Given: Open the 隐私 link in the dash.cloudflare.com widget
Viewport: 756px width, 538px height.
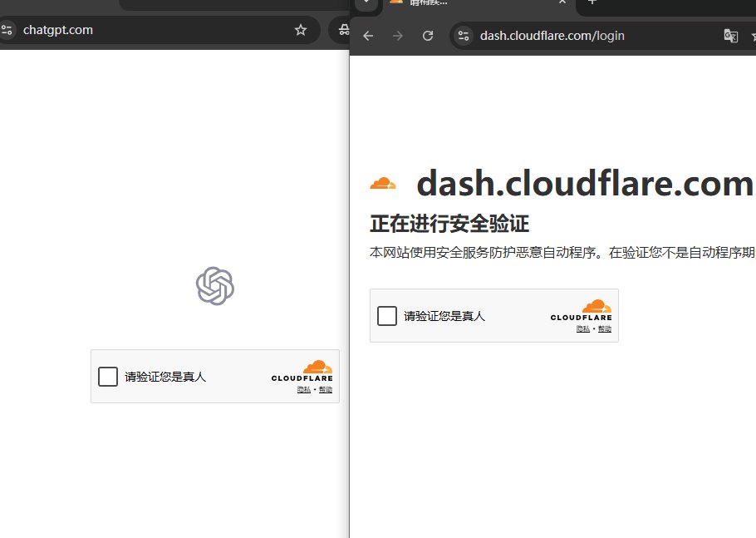Looking at the screenshot, I should pos(583,328).
